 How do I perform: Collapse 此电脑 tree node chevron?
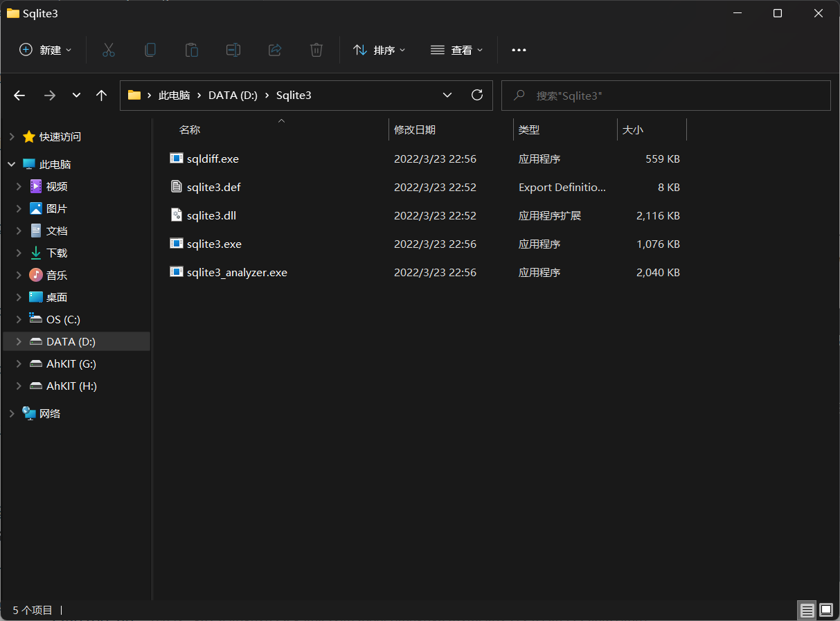(x=11, y=165)
